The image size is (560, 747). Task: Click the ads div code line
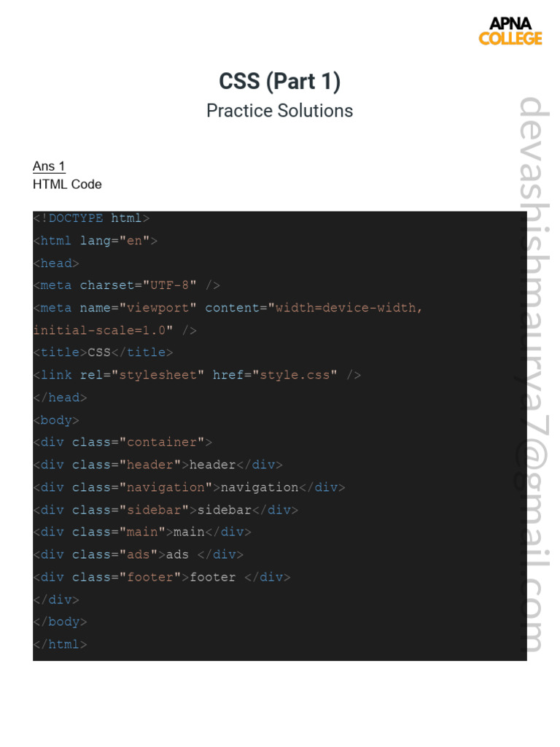(139, 555)
